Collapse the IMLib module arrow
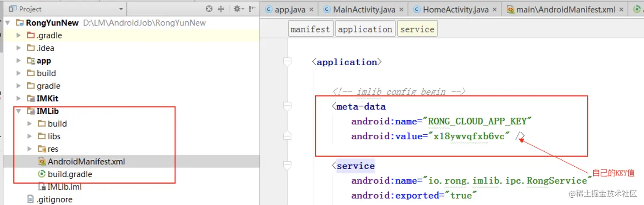The image size is (644, 205). [x=19, y=111]
